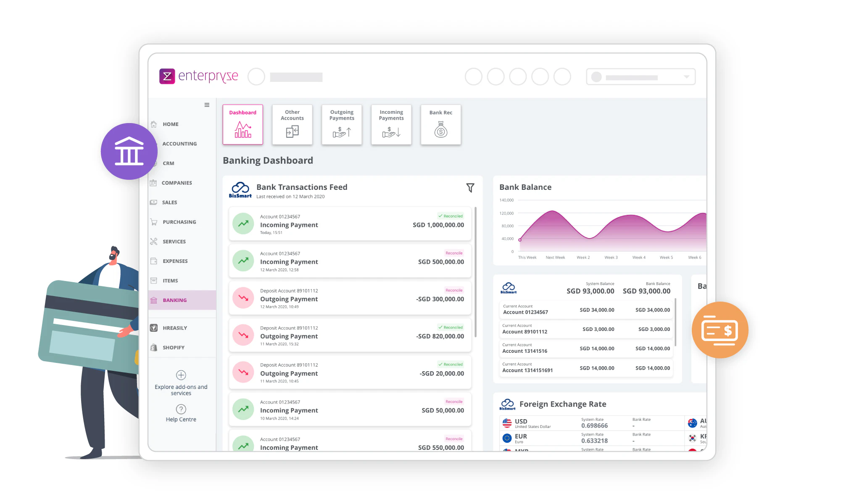Click the Explore add-ons and services plus icon
Image resolution: width=854 pixels, height=504 pixels.
(180, 375)
